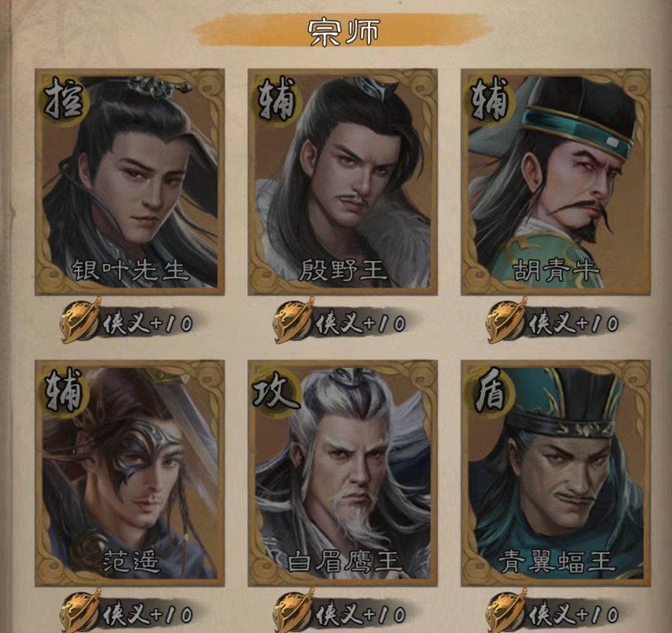
Task: Click the 侠义+10 label under 胡青牛
Action: pyautogui.click(x=574, y=324)
